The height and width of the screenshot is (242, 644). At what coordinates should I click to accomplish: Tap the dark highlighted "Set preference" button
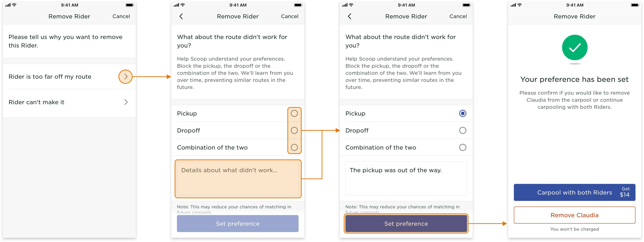(x=406, y=224)
